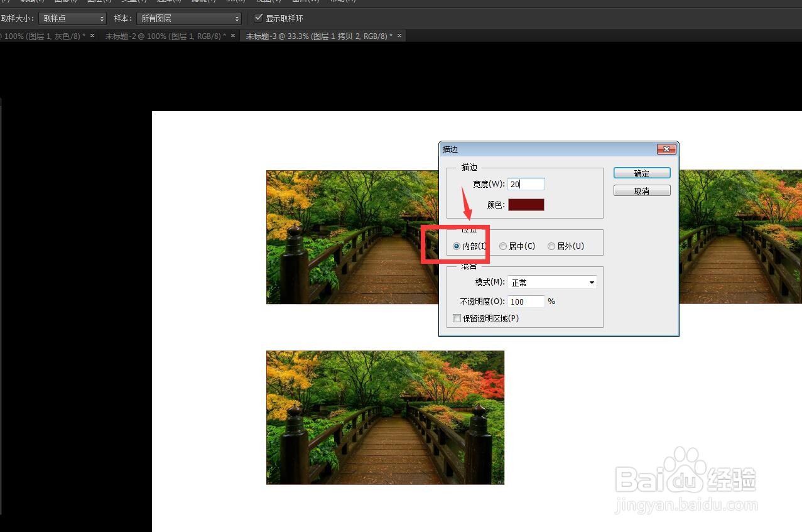The height and width of the screenshot is (532, 802).
Task: Expand the 模式(M) dropdown showing 正常
Action: pyautogui.click(x=552, y=283)
